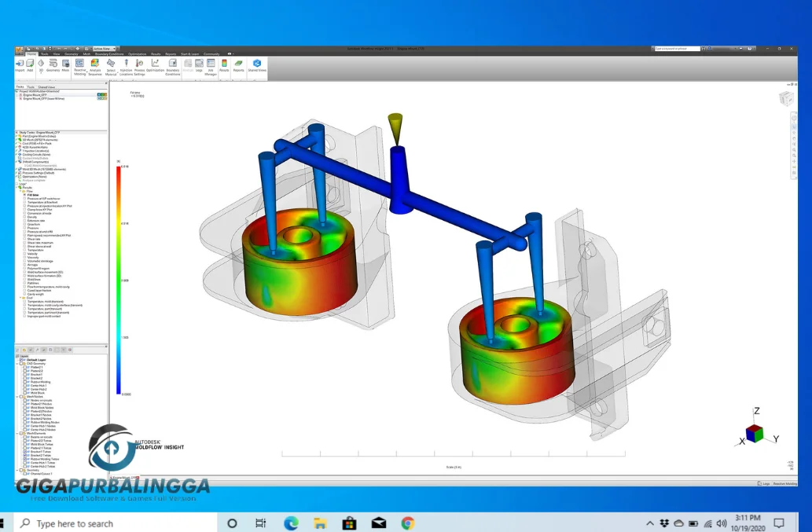Click the taskbar clock showing 3:11 PM

(x=748, y=523)
